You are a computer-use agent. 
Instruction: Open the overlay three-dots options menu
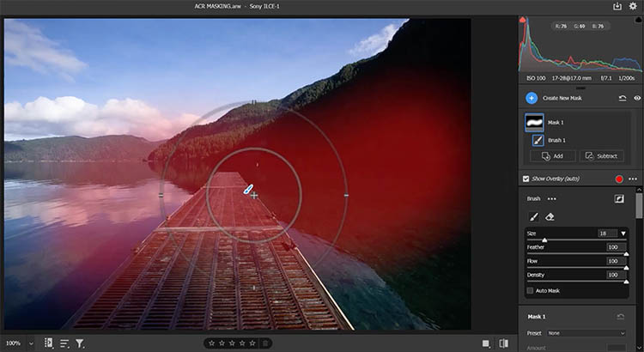pyautogui.click(x=633, y=179)
